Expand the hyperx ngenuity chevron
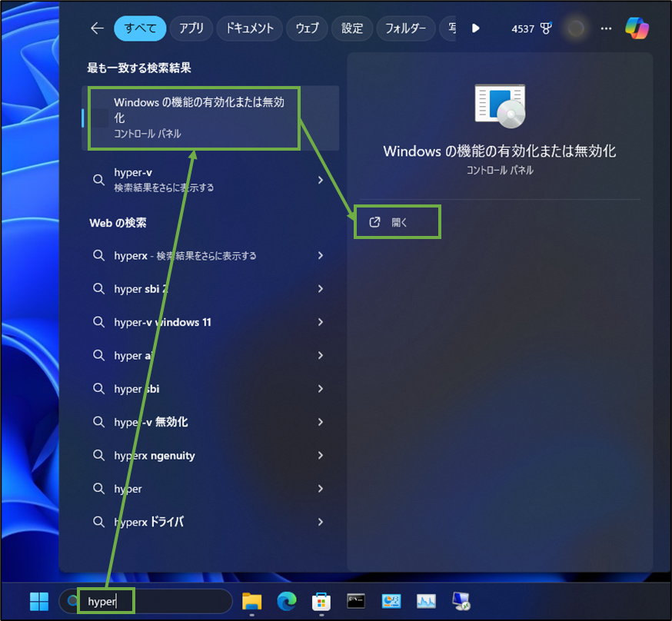This screenshot has height=621, width=672. coord(321,455)
